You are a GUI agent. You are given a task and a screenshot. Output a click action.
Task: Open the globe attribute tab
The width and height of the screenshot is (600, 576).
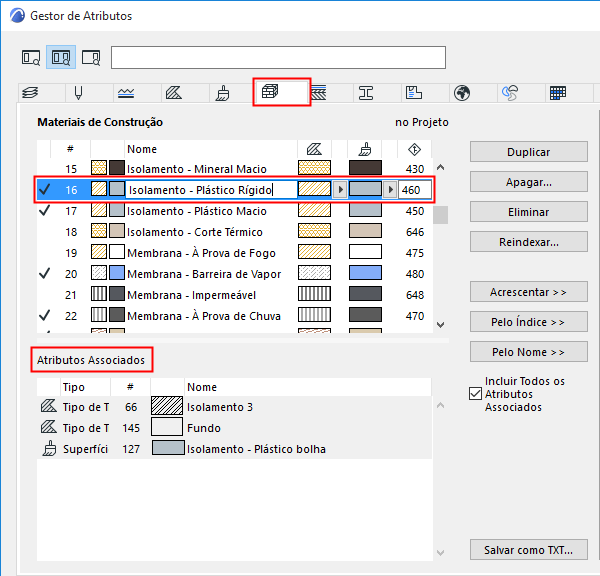coord(462,93)
